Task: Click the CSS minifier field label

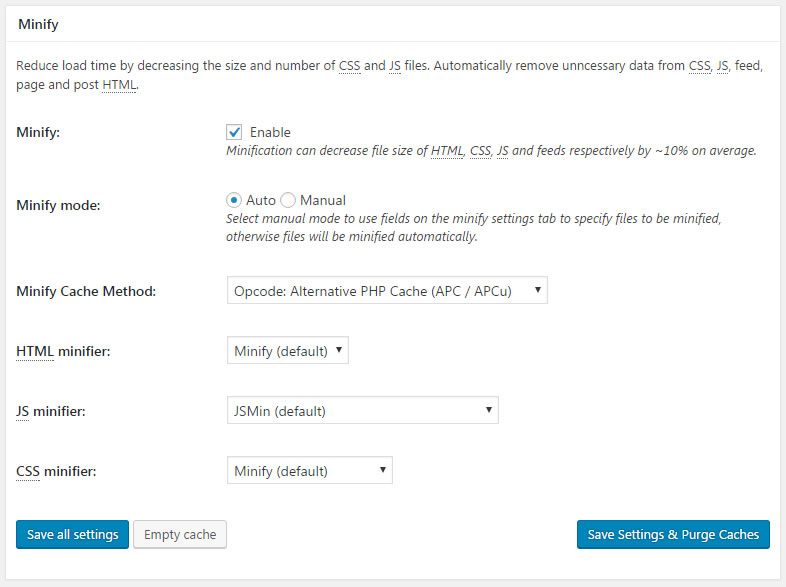Action: click(56, 472)
